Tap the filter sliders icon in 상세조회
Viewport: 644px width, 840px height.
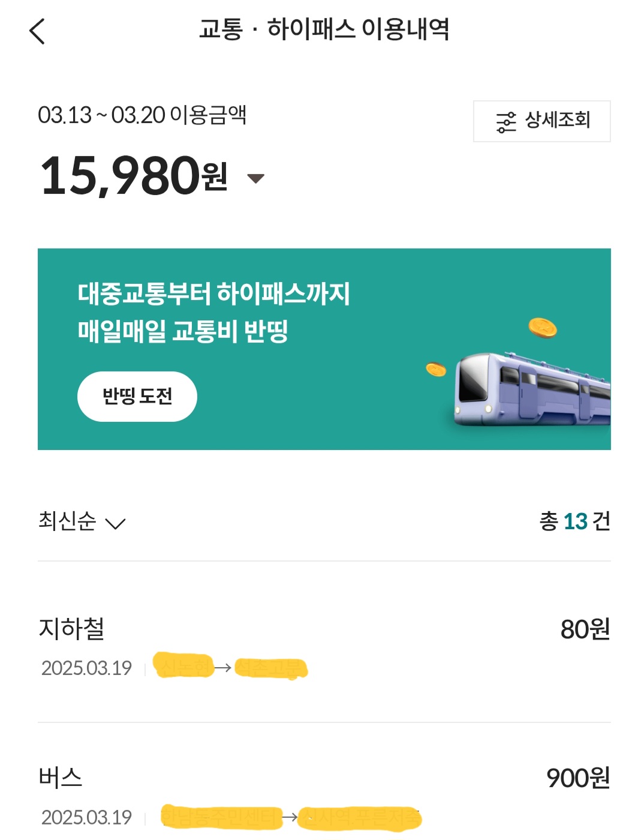tap(505, 122)
